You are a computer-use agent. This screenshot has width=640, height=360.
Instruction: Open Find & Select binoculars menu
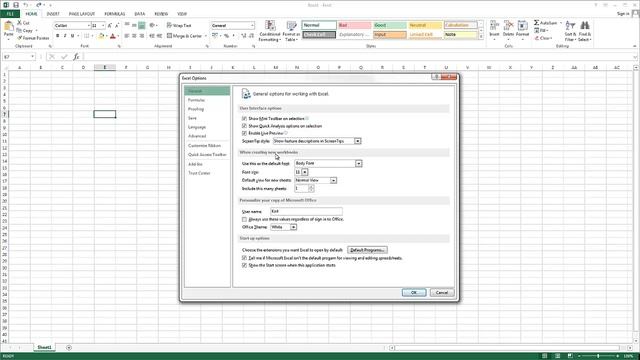point(584,31)
